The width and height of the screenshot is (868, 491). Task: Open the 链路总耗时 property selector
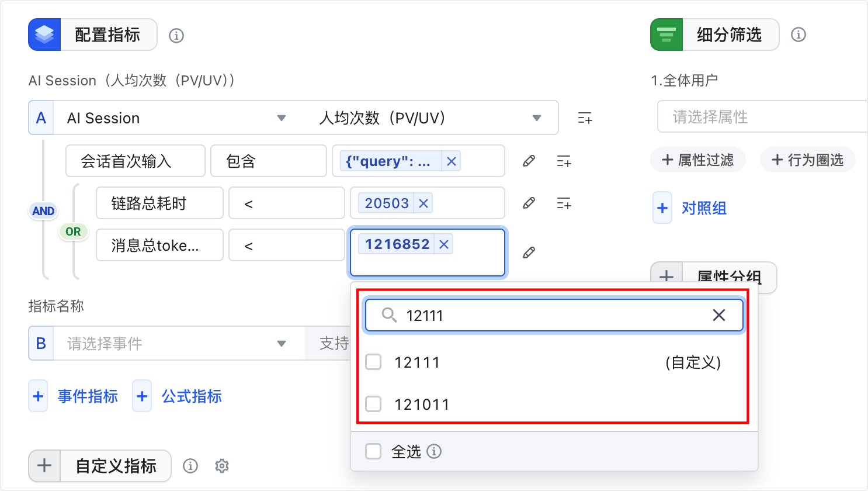(x=159, y=203)
